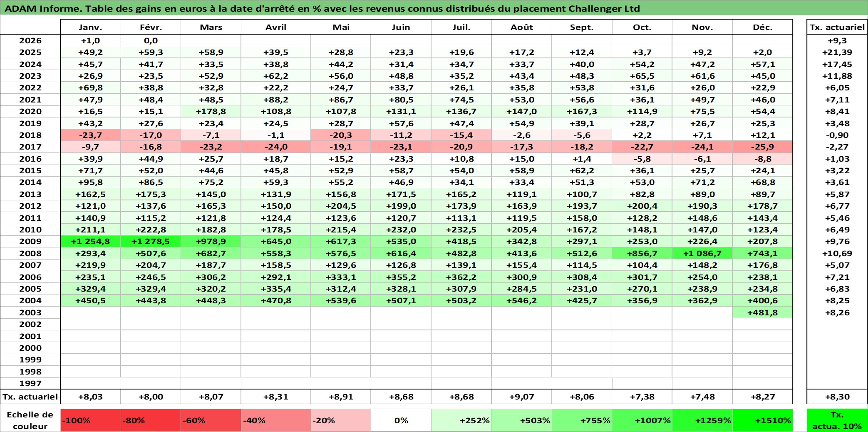The image size is (868, 432).
Task: Click the cell showing +856,7
Action: (642, 253)
